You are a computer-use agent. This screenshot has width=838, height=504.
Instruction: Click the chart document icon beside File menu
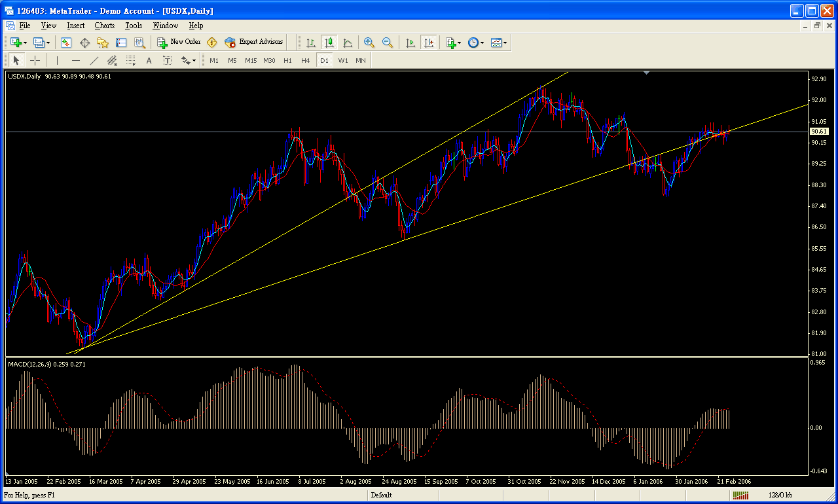(x=10, y=26)
